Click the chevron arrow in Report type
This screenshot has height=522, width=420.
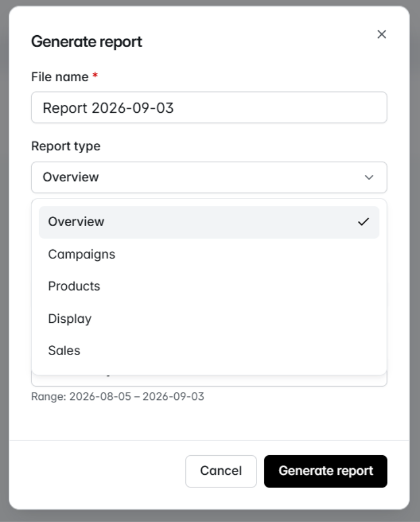pos(369,177)
